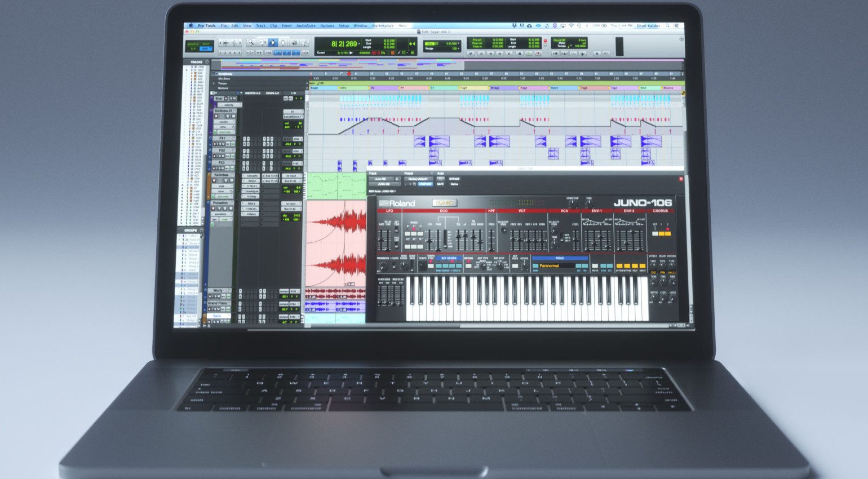Open the Snar track's velocity view selector
Screen dimensions: 868x479
(x=230, y=105)
